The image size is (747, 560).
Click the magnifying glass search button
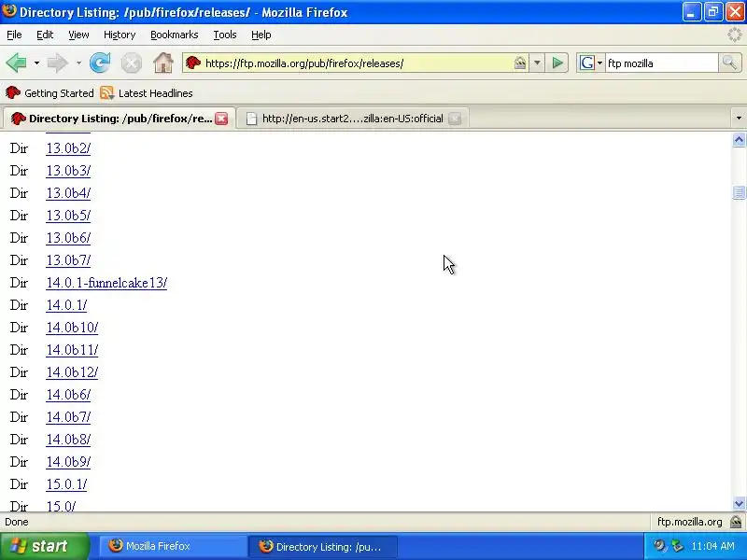tap(729, 63)
